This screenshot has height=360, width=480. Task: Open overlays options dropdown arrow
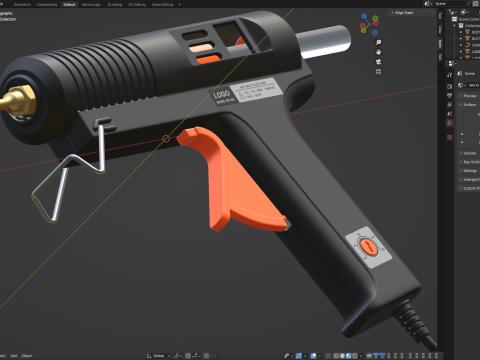click(x=320, y=356)
